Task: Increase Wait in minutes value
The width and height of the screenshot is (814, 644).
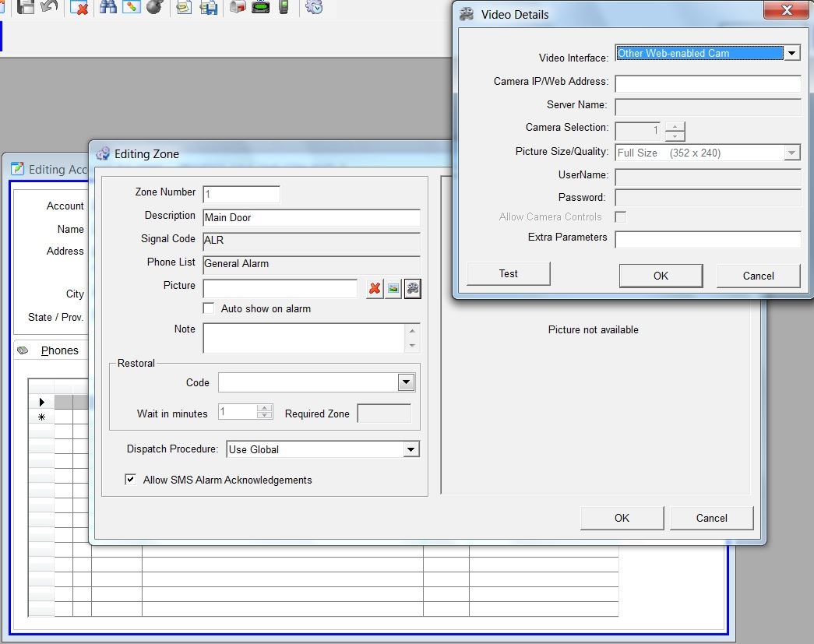Action: [x=265, y=408]
